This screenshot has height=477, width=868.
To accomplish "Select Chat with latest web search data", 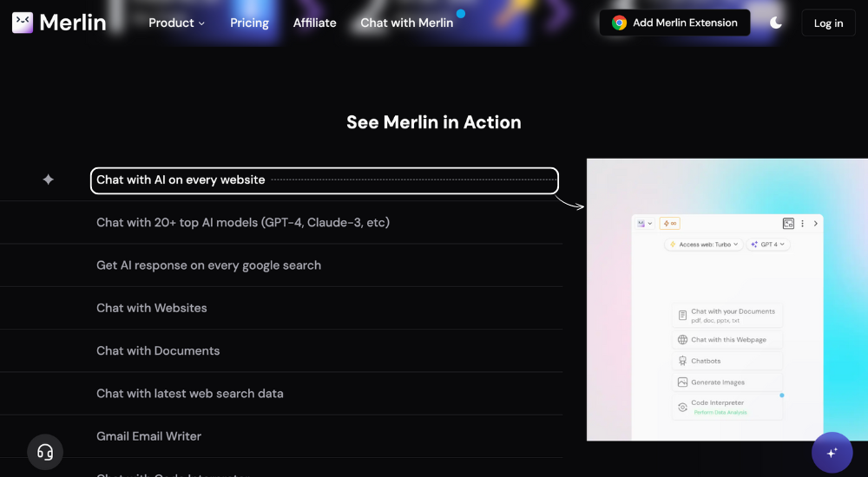I will click(x=190, y=394).
